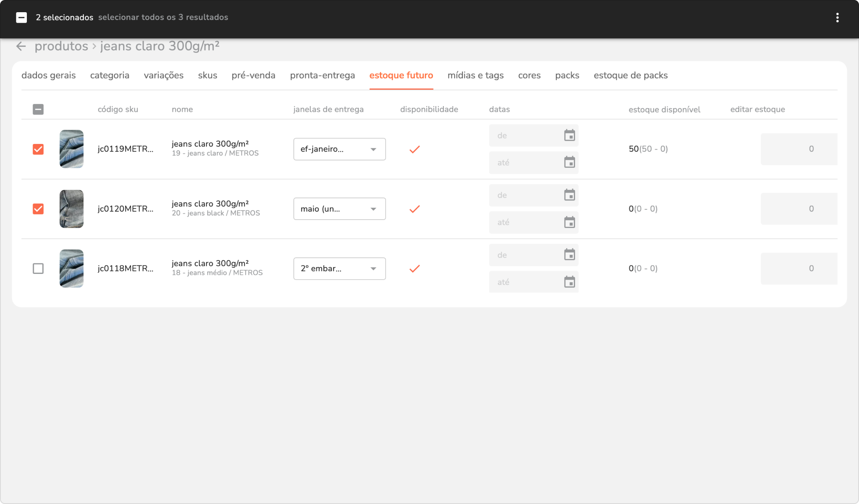Switch to the estoque de packs tab

630,76
